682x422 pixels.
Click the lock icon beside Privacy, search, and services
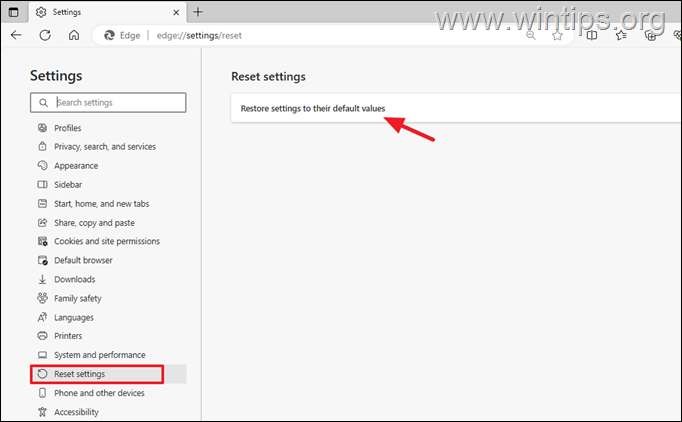click(42, 146)
